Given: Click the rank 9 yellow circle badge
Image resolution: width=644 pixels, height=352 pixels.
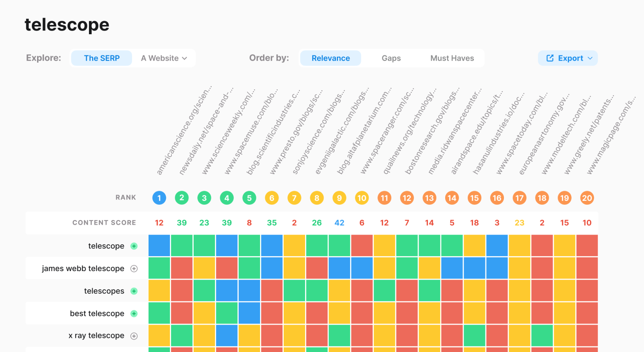Looking at the screenshot, I should pos(339,198).
